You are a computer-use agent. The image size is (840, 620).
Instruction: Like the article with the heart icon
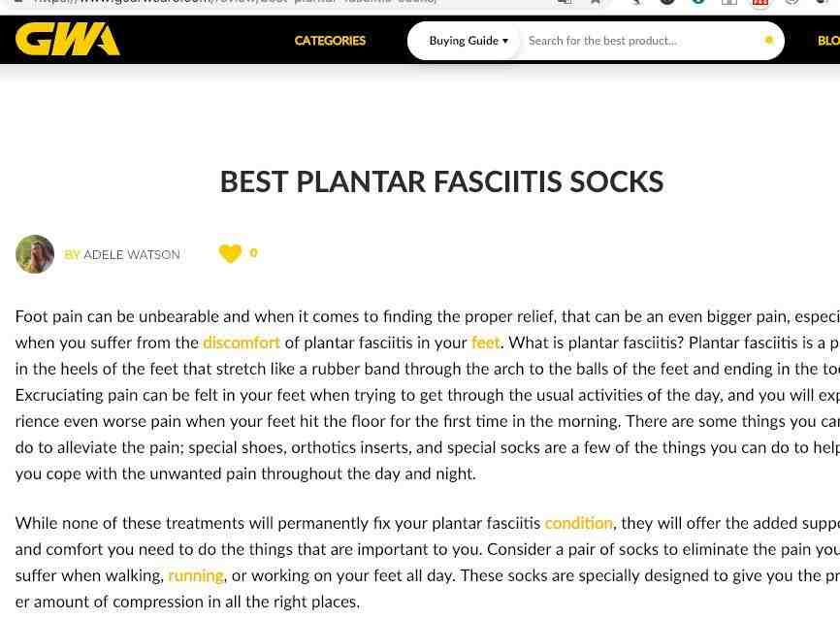[x=230, y=253]
